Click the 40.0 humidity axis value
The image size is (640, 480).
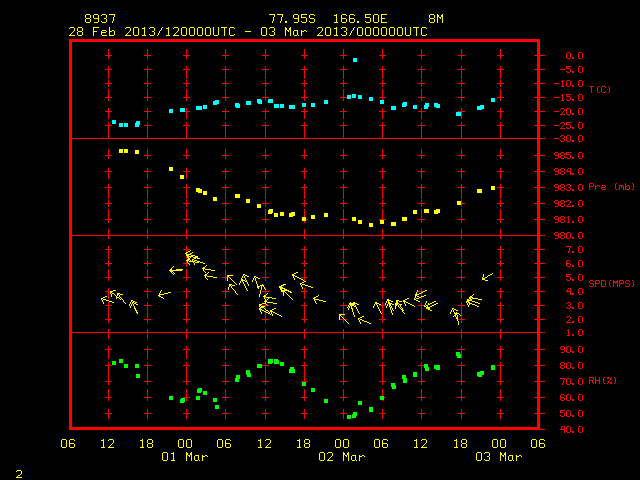point(571,429)
